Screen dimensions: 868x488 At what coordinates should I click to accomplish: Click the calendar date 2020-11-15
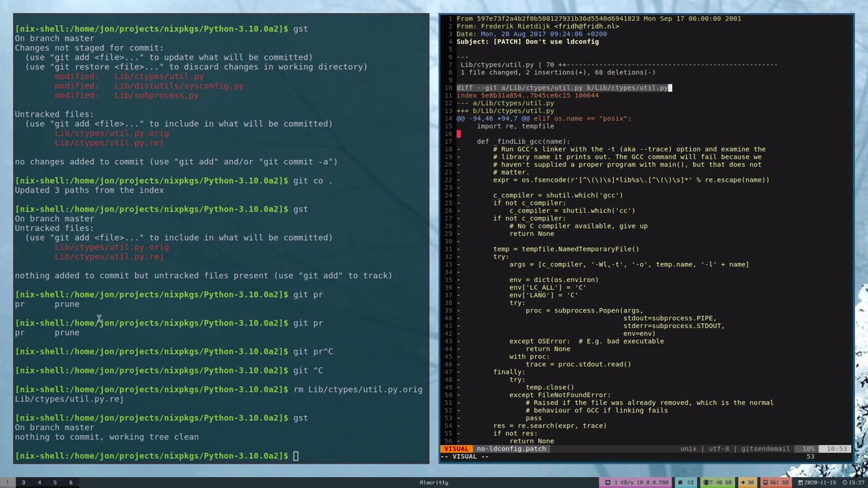[x=818, y=483]
